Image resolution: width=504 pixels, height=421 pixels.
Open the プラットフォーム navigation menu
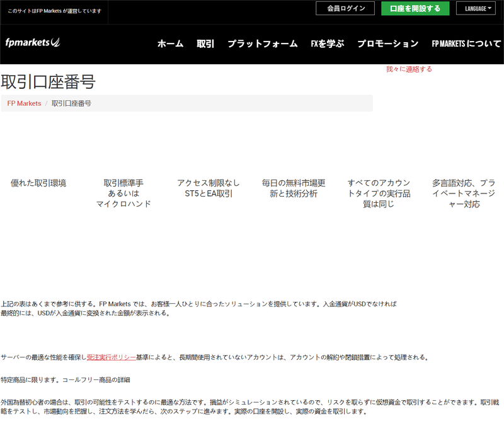[263, 43]
